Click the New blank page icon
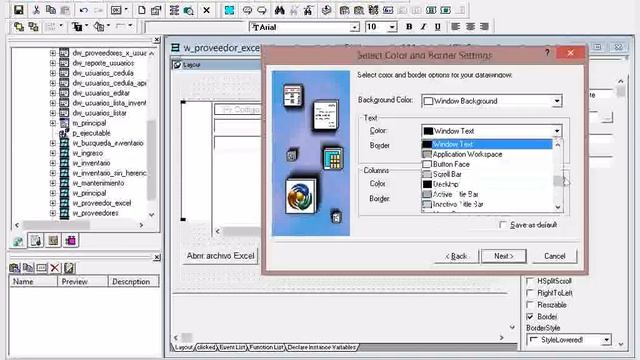 coord(141,10)
